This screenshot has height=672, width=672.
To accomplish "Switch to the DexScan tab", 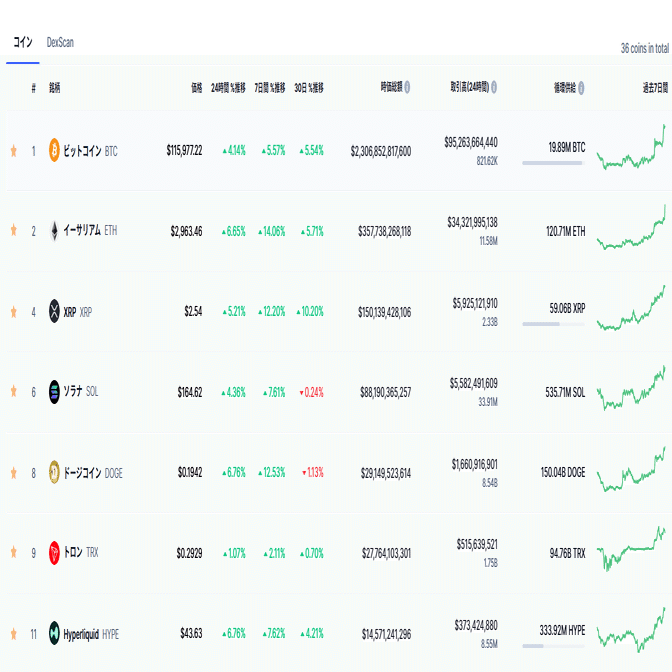I will [60, 43].
